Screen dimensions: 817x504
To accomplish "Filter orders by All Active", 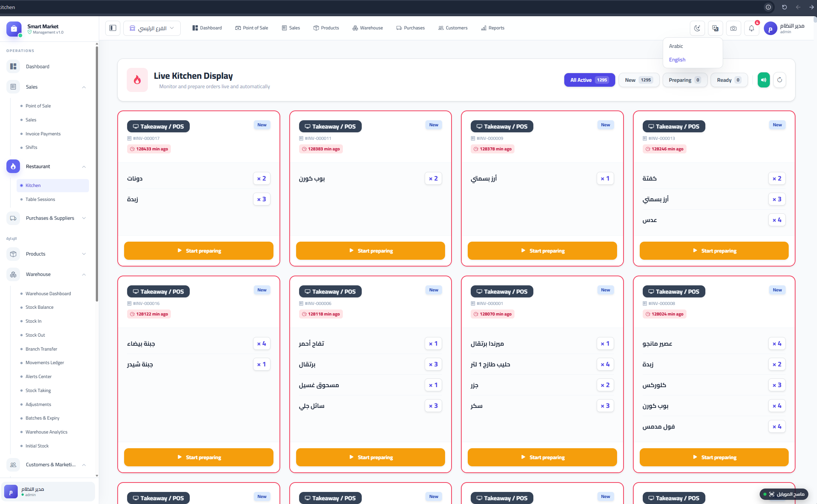I will point(590,80).
